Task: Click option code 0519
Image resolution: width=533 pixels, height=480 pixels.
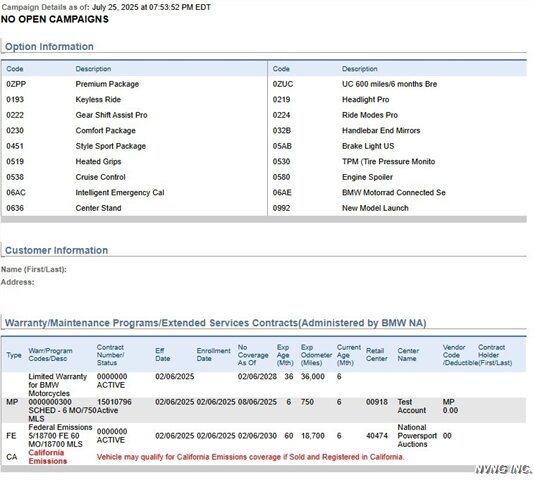Action: pos(15,161)
